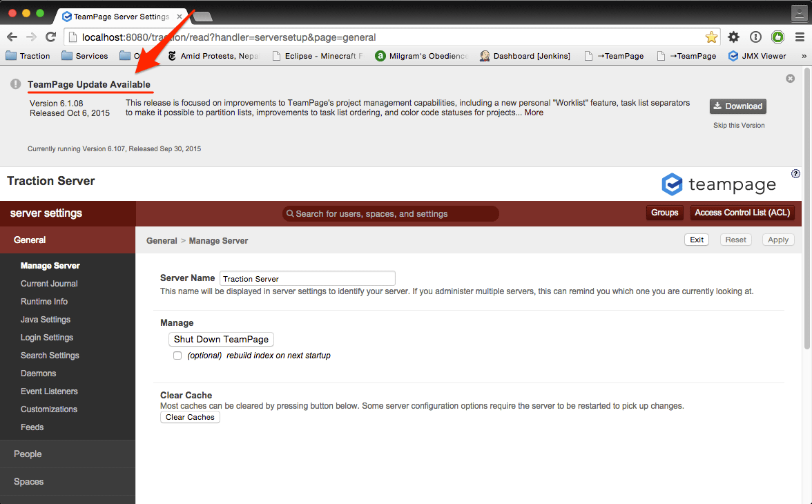Dismiss the update notification with X
Viewport: 812px width, 504px height.
[x=790, y=78]
